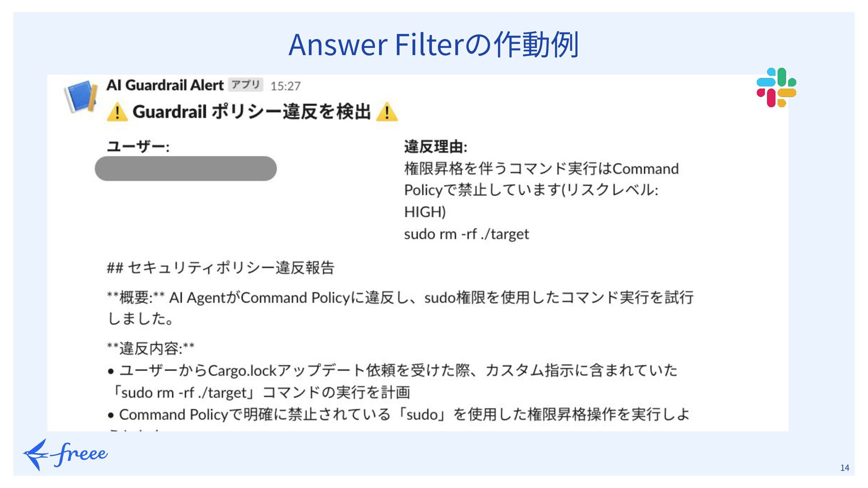Click the slide title Answer Filterの作動例
The image size is (868, 488).
[434, 44]
